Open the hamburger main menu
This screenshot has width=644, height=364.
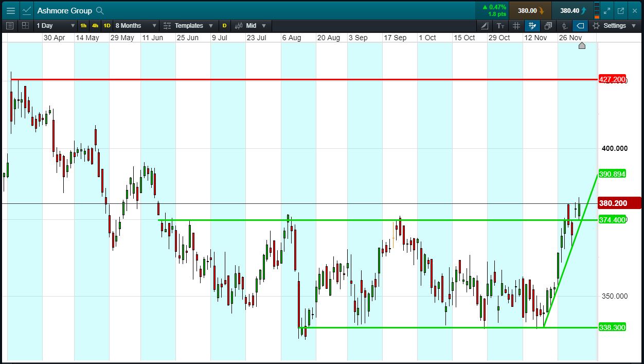(x=10, y=10)
